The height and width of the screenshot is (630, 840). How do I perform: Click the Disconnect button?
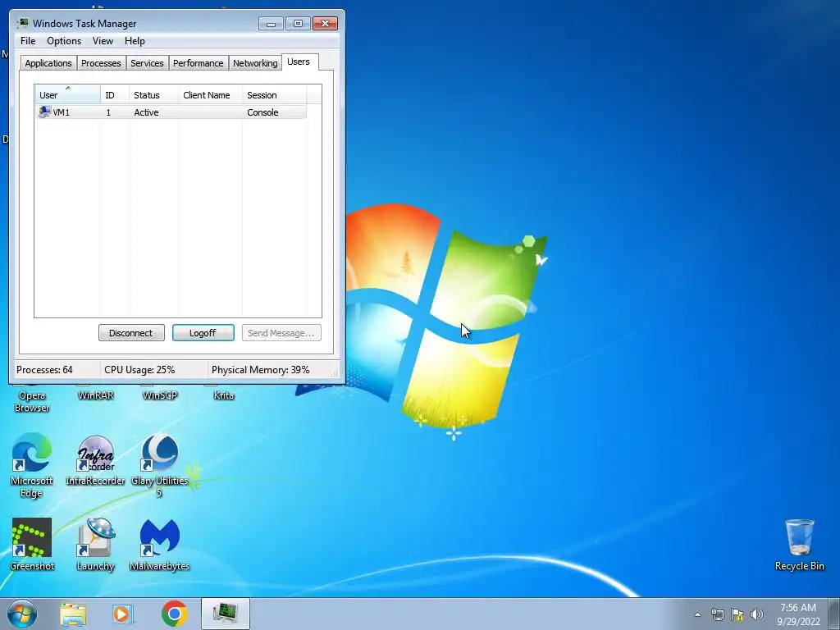click(131, 333)
